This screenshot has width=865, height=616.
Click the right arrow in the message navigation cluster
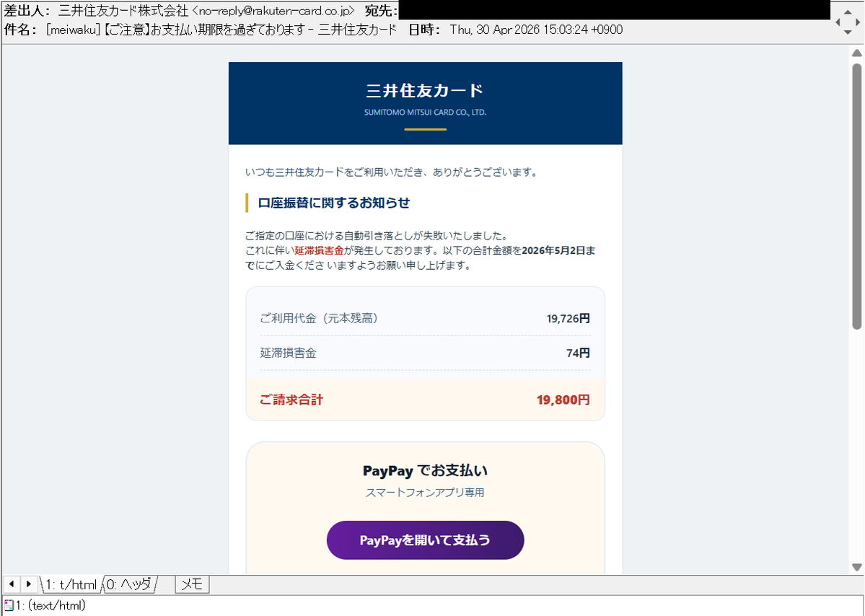(856, 22)
